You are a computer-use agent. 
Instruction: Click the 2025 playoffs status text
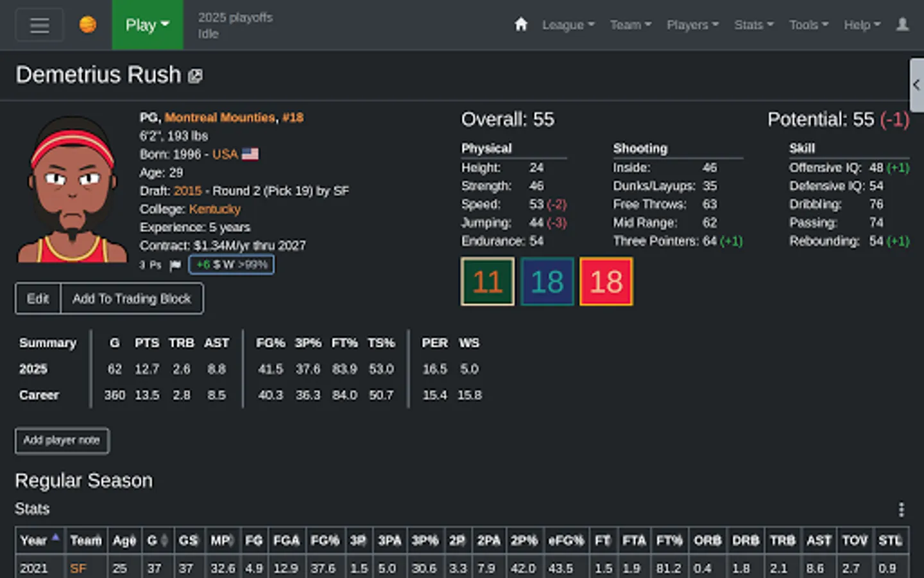pos(235,17)
